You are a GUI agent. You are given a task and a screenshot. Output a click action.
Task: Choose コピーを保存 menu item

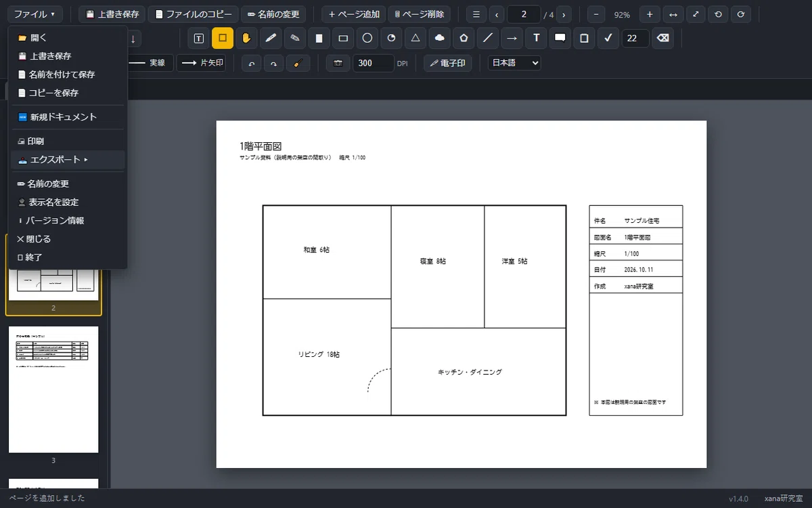tap(68, 93)
